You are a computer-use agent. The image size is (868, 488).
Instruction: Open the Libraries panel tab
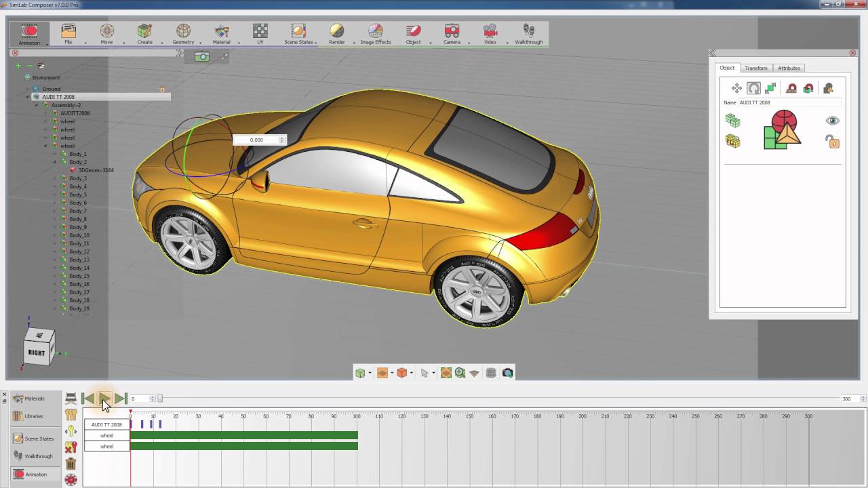pos(29,416)
